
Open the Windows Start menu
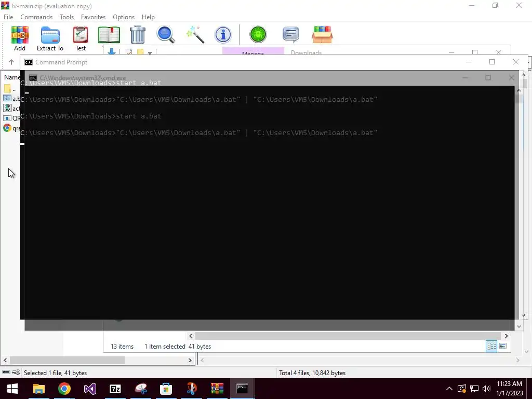pos(12,389)
